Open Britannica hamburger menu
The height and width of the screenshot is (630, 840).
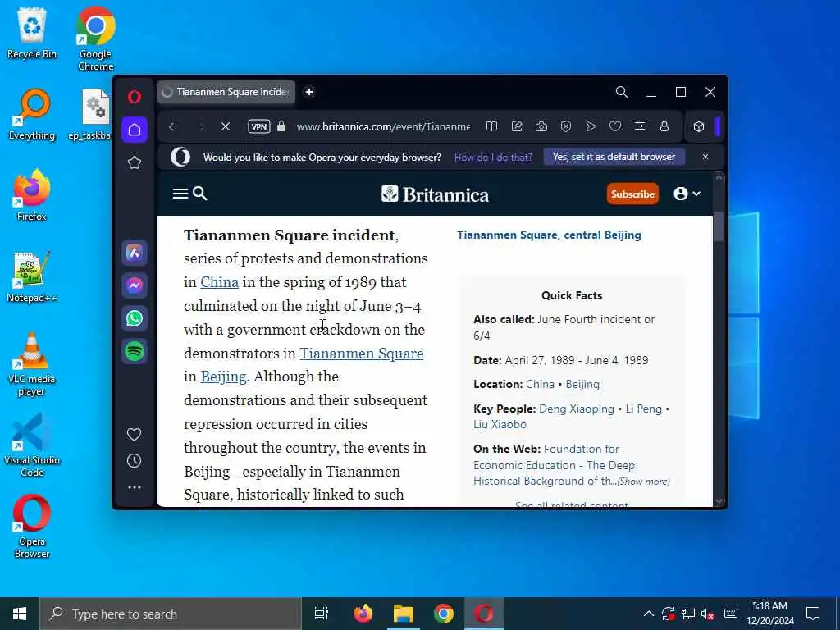pyautogui.click(x=180, y=194)
